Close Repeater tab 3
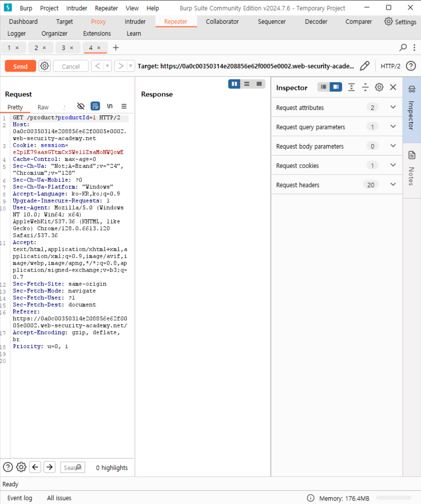Viewport: 421px width, 504px height. point(72,48)
